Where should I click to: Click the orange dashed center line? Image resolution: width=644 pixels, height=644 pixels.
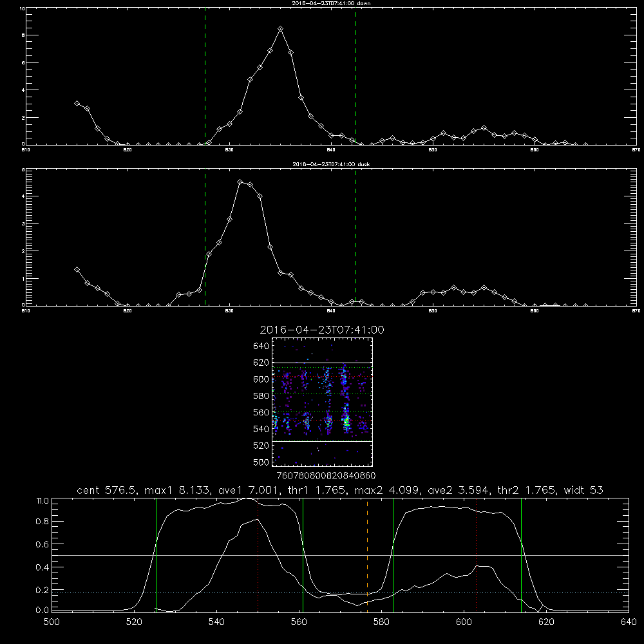coord(367,555)
